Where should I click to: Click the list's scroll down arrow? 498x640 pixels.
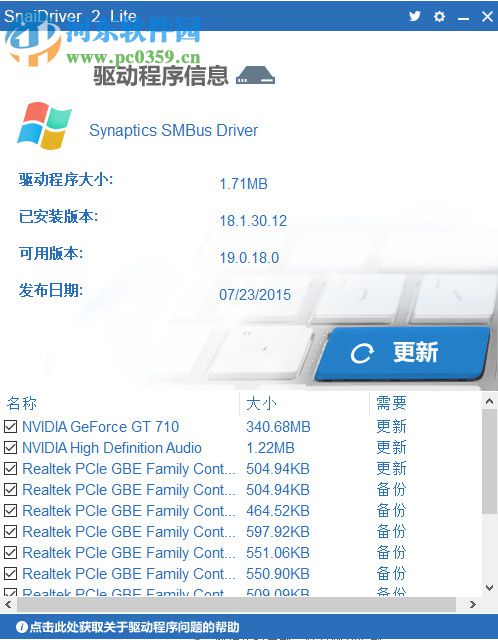click(489, 588)
